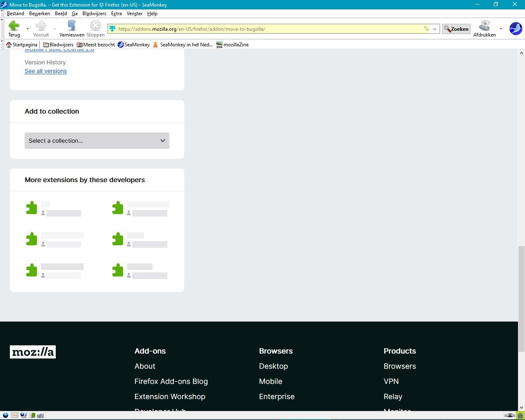525x420 pixels.
Task: Open the Select a collection dropdown
Action: (x=97, y=141)
